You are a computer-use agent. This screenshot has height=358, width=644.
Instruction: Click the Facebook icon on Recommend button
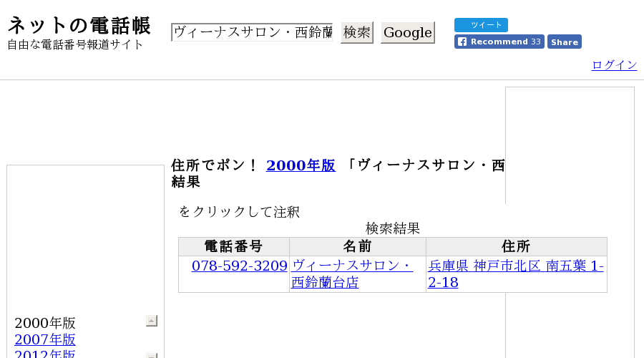point(462,42)
